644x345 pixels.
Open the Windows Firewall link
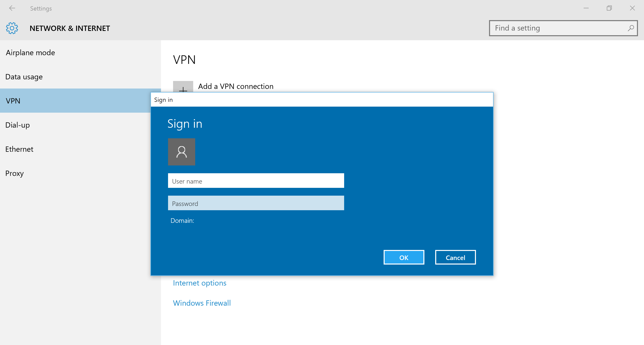coord(202,303)
